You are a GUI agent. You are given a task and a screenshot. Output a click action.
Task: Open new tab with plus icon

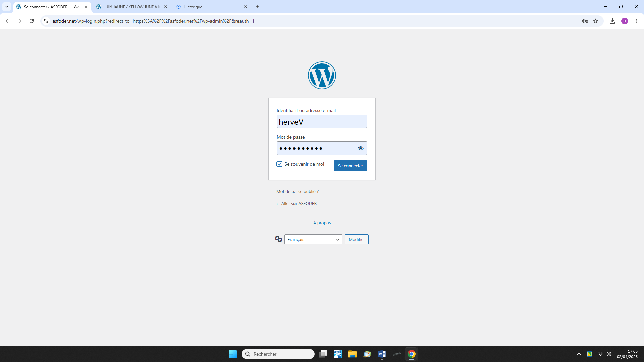click(257, 7)
